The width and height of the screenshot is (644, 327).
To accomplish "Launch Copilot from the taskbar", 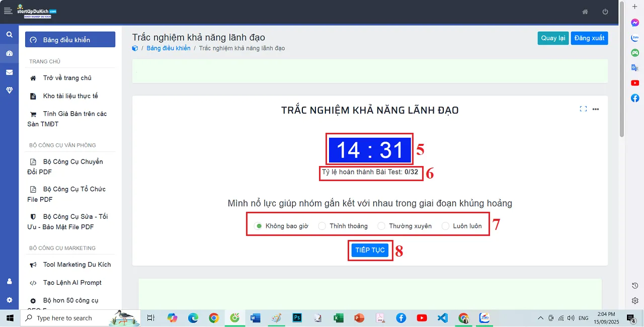I will 173,318.
